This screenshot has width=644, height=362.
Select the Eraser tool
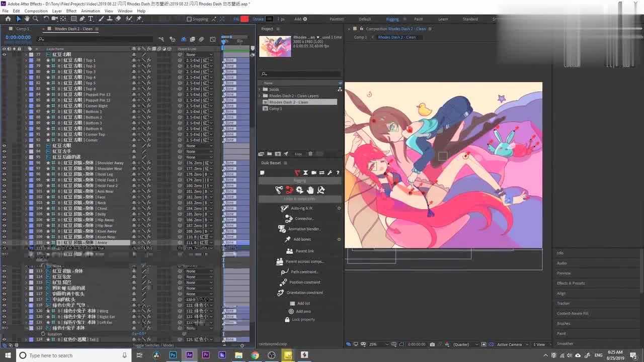(118, 19)
